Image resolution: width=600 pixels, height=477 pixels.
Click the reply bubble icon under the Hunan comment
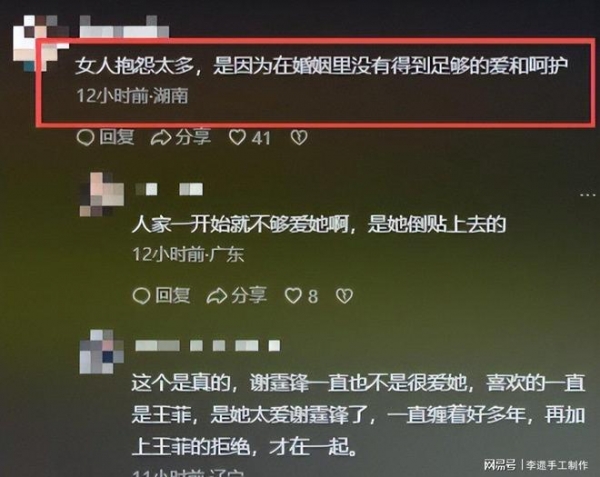tap(85, 137)
